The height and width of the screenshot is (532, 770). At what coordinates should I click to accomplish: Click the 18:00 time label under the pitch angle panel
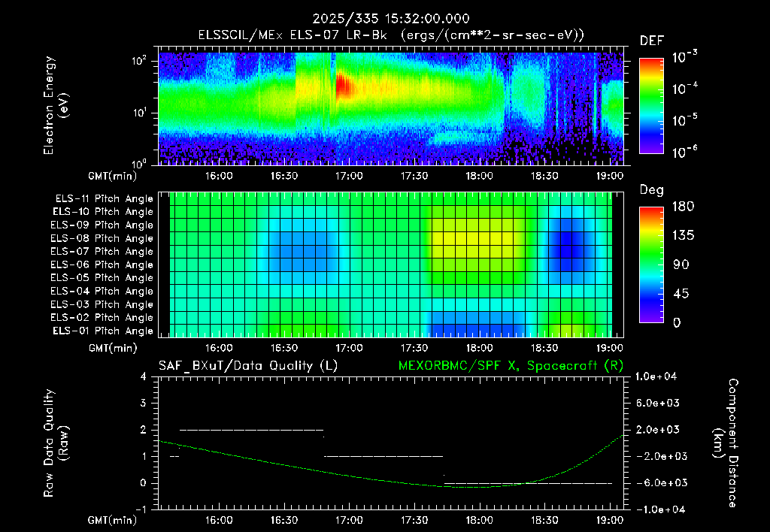click(479, 348)
